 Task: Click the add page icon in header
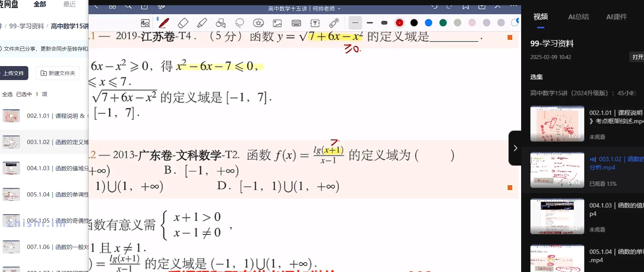(482, 6)
